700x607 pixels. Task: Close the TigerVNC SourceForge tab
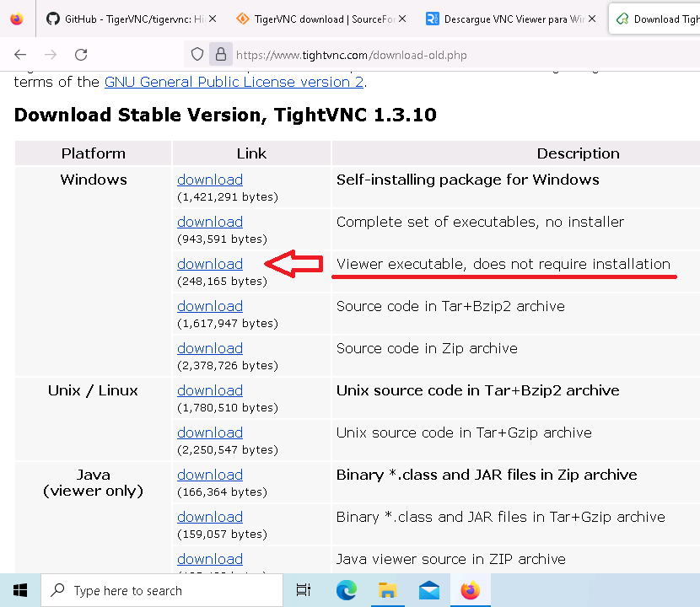coord(402,19)
